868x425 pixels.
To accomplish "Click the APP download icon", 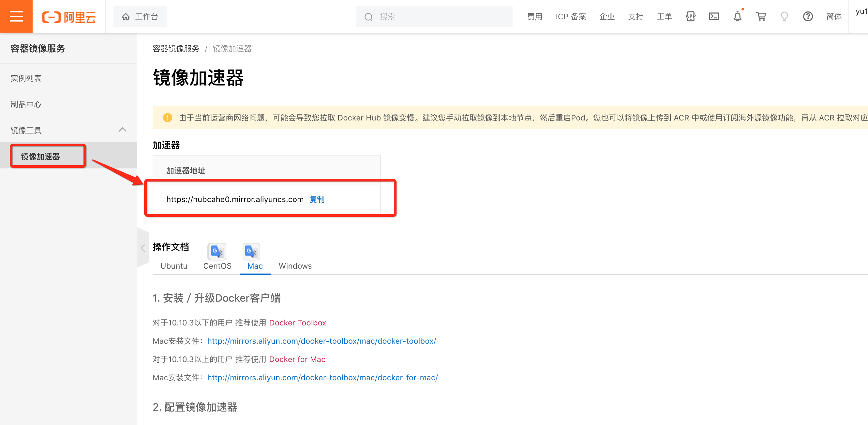I will coord(691,17).
